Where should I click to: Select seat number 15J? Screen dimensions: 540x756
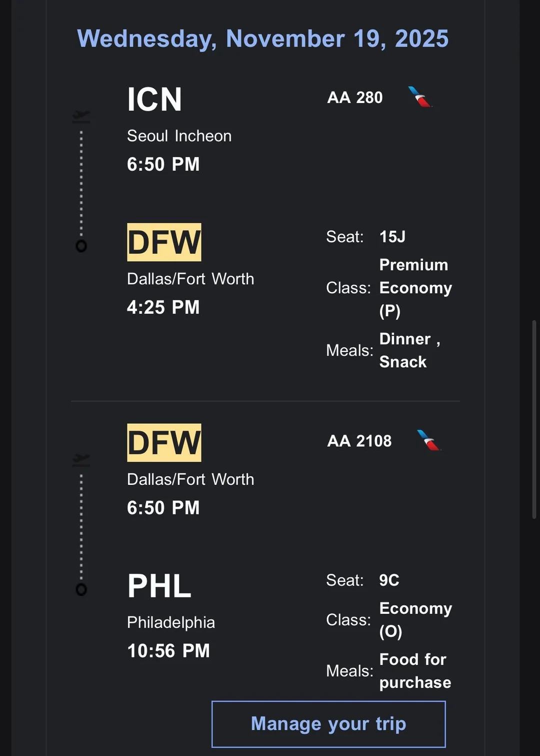point(392,237)
